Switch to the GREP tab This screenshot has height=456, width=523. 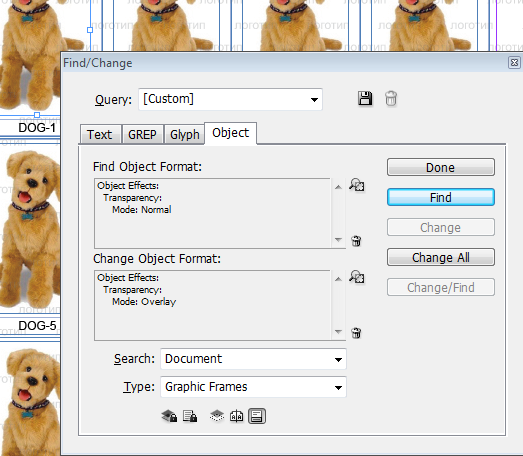click(x=142, y=134)
